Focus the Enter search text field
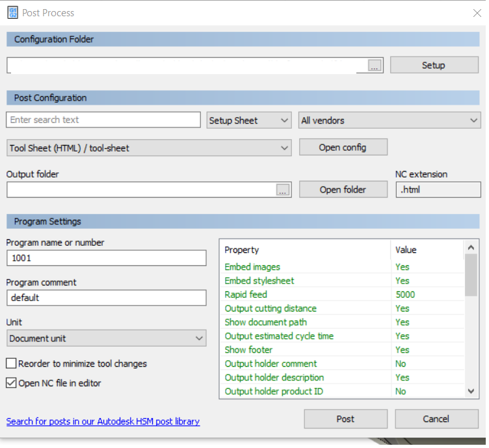 pos(103,120)
